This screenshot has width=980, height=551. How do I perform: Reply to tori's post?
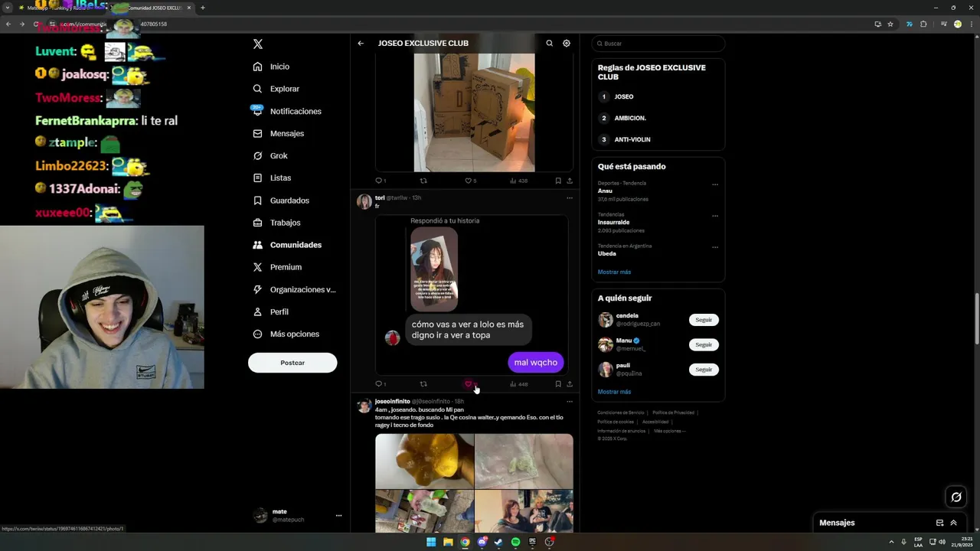pos(381,384)
